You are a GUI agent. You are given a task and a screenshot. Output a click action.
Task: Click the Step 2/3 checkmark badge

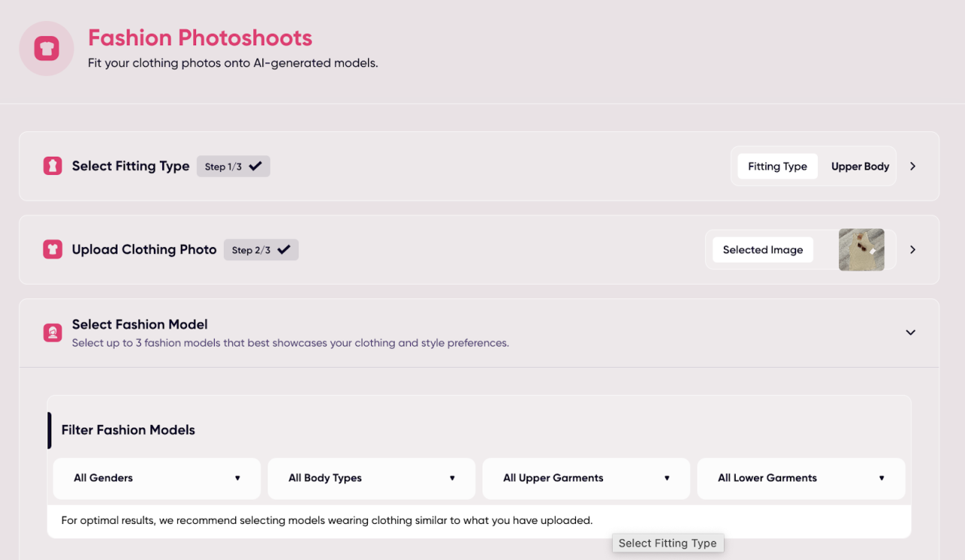261,250
